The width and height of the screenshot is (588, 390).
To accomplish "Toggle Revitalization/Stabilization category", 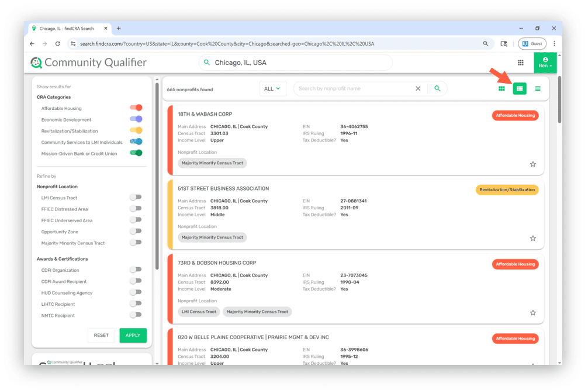I will (x=136, y=130).
